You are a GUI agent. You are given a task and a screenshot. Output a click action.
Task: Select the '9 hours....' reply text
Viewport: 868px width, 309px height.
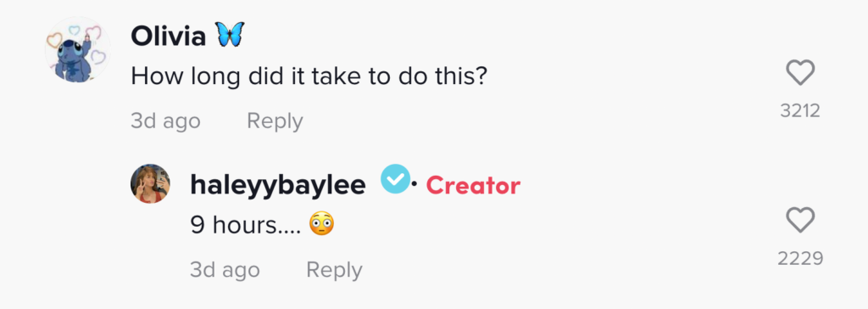click(245, 225)
